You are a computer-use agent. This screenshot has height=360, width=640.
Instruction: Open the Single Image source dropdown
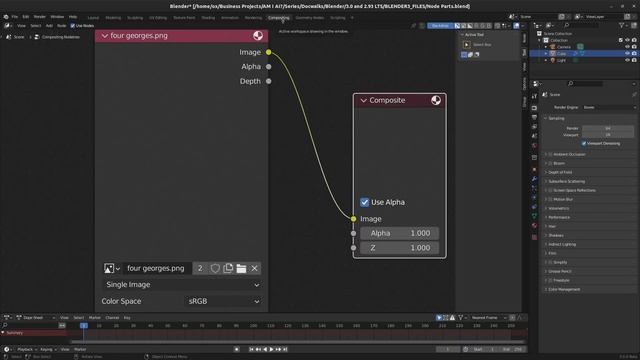coord(182,284)
